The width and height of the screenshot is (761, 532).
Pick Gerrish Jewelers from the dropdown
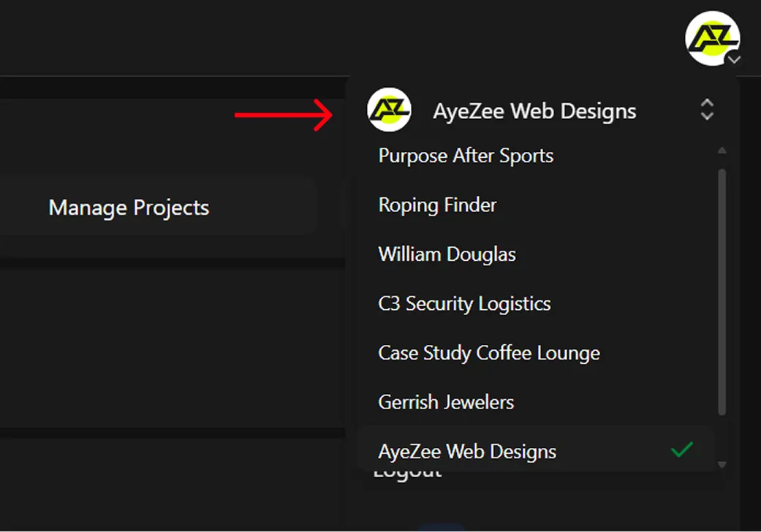446,402
